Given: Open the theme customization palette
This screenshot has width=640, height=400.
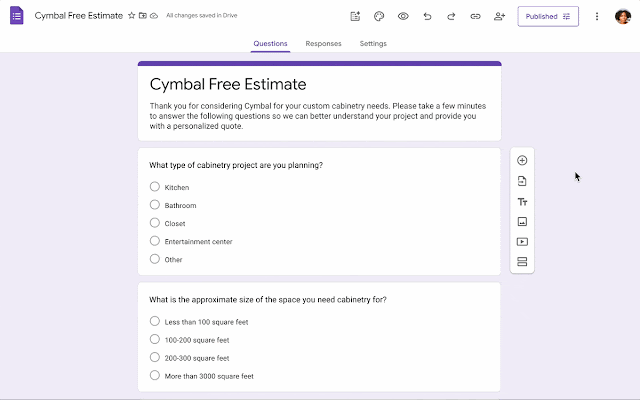Looking at the screenshot, I should coord(379,17).
